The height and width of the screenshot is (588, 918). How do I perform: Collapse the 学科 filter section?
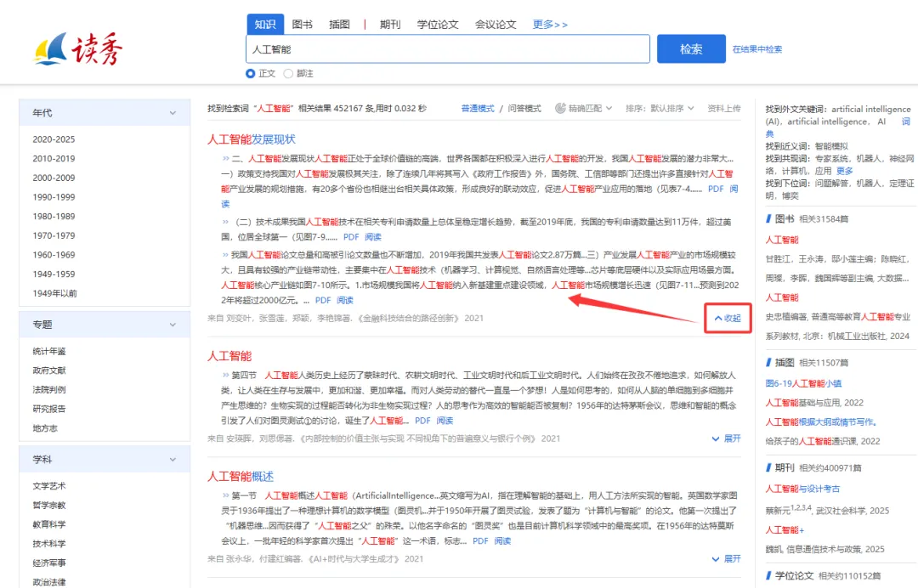pyautogui.click(x=173, y=460)
